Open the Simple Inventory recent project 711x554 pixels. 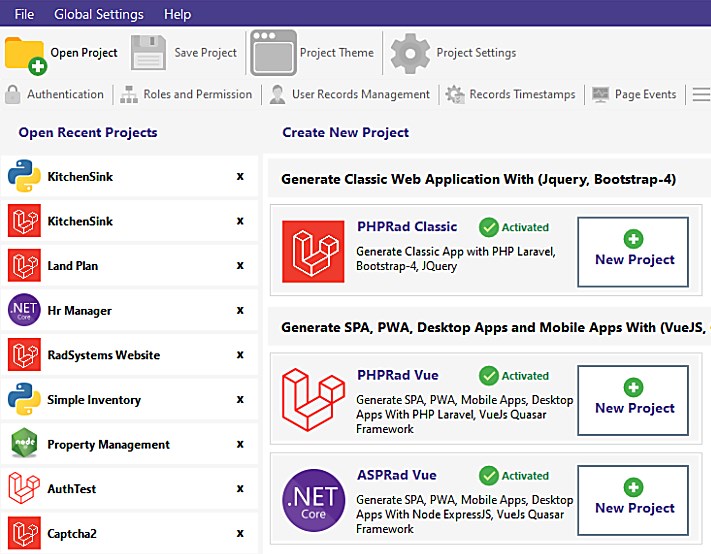(94, 400)
